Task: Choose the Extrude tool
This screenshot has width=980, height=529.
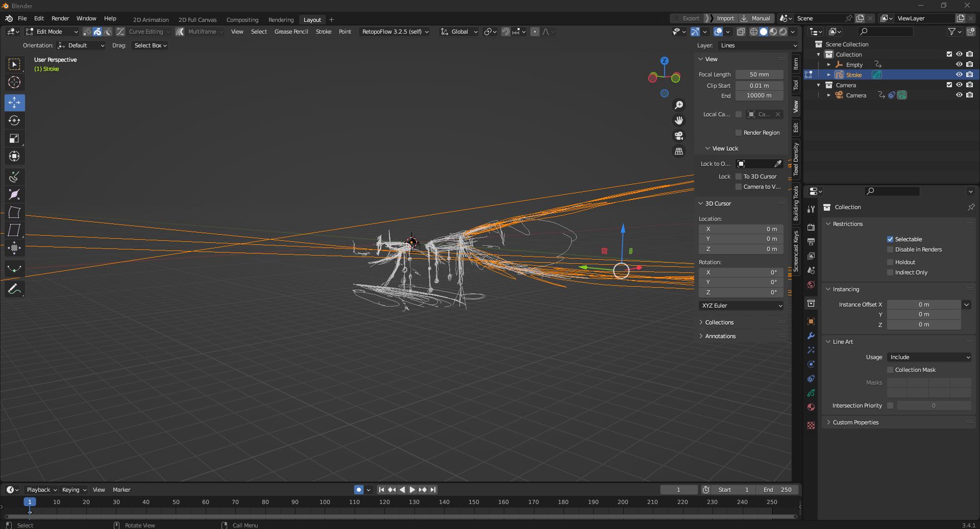Action: pyautogui.click(x=14, y=177)
